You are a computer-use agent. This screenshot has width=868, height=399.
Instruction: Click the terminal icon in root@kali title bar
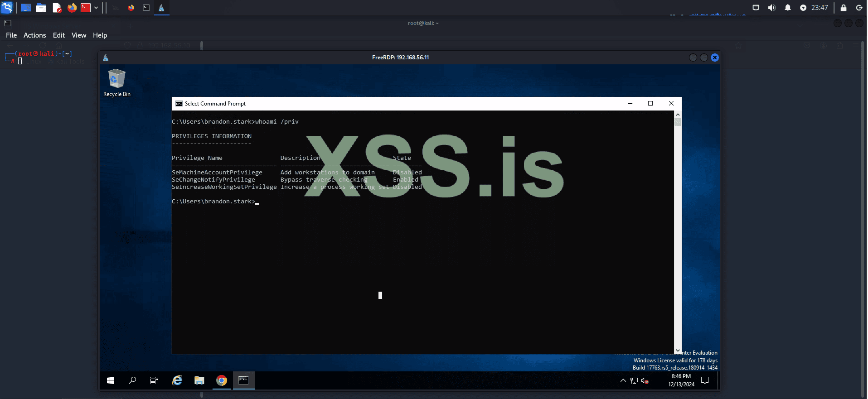[x=8, y=23]
